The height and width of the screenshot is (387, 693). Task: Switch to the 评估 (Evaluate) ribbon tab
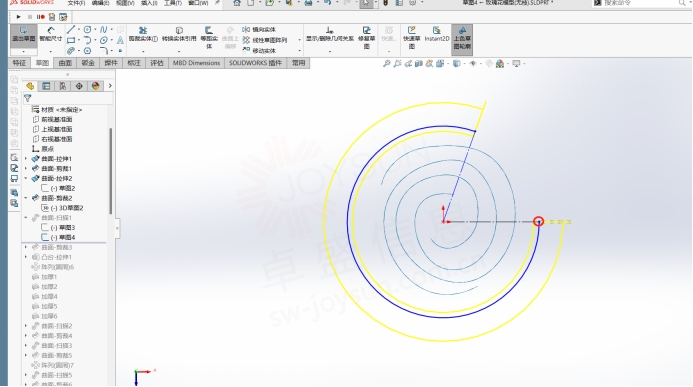tap(157, 63)
